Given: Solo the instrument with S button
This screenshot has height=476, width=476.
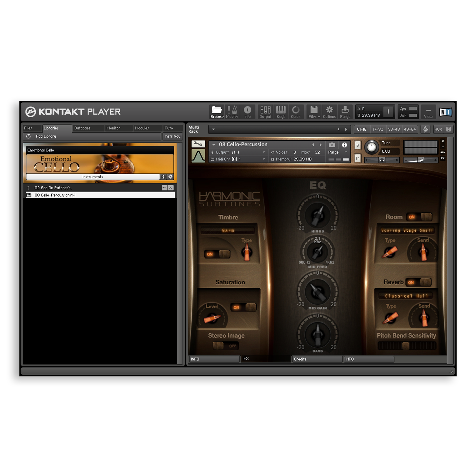Looking at the screenshot, I should tap(358, 145).
